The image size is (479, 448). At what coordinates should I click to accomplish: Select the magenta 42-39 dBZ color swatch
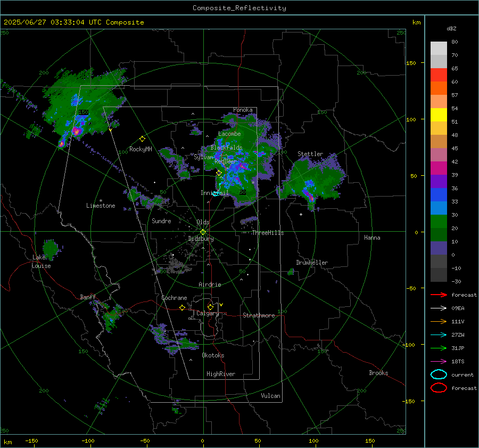click(439, 168)
